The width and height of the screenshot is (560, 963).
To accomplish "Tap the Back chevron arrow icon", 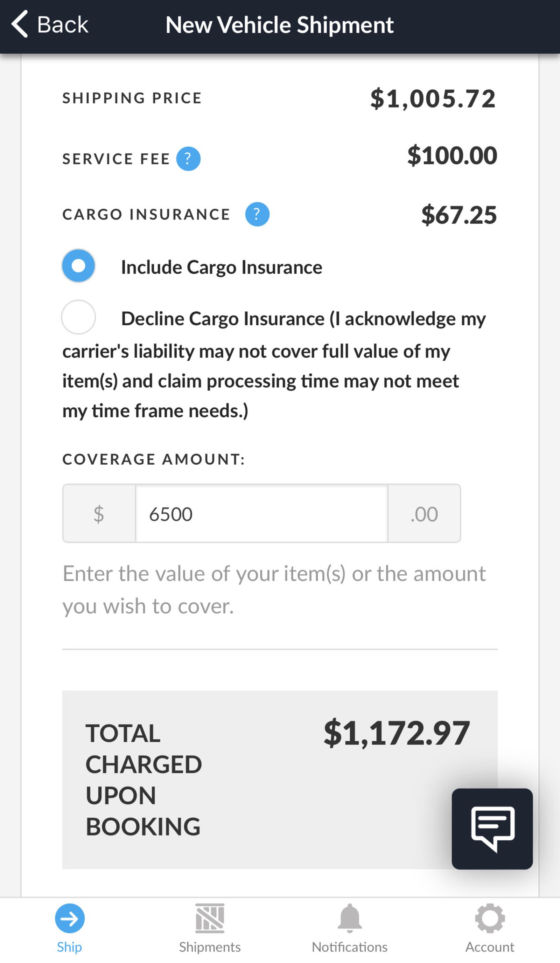I will click(x=20, y=24).
